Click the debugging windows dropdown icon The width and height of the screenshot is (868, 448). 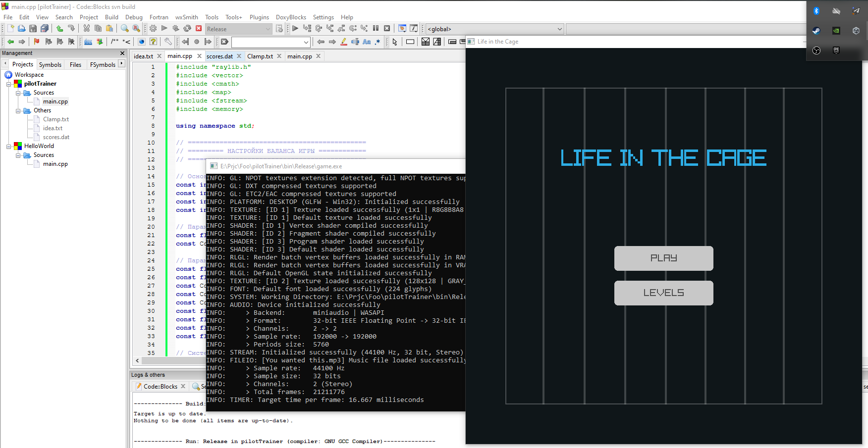402,29
